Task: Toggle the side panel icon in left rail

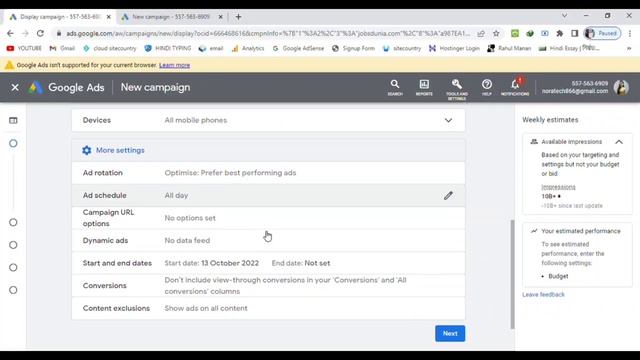Action: 13,120
